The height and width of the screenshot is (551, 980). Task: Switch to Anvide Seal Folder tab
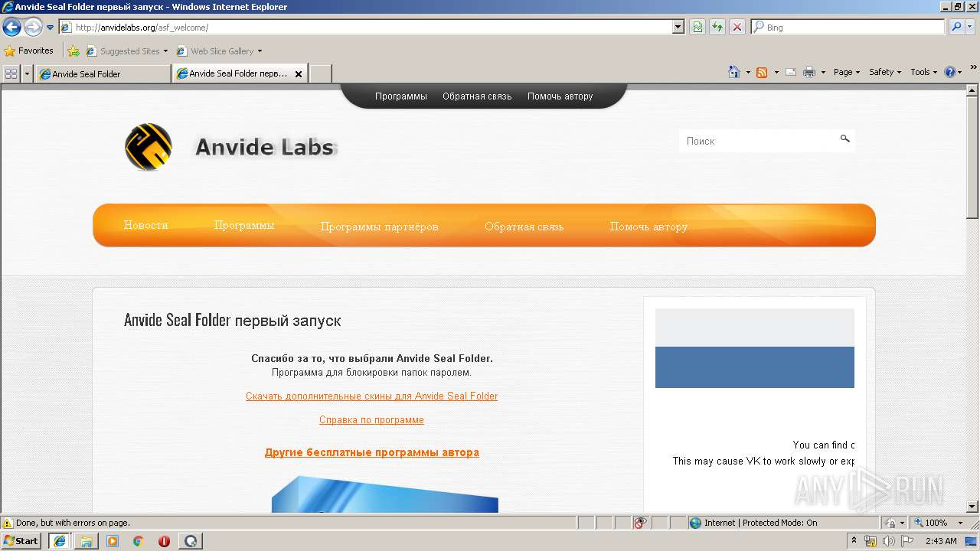click(103, 74)
